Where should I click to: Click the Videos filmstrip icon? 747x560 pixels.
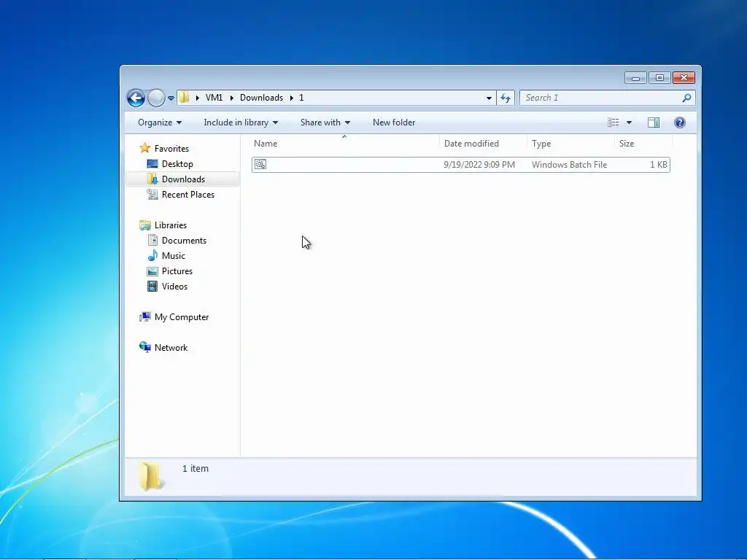pos(152,286)
